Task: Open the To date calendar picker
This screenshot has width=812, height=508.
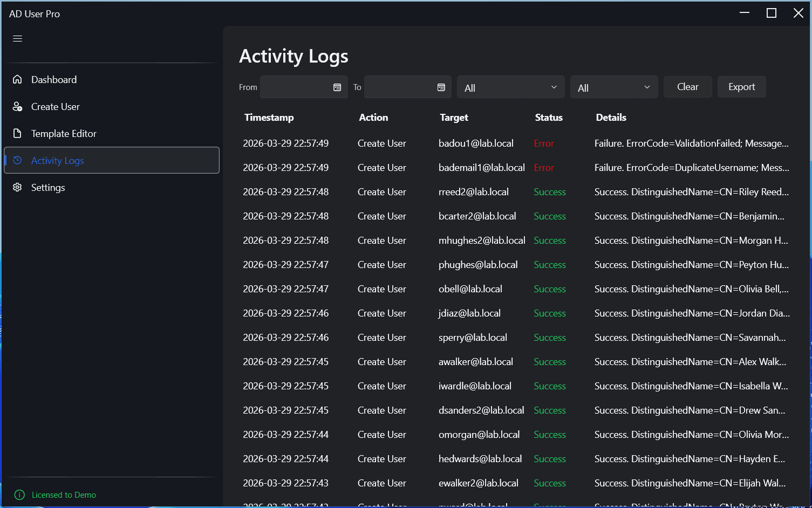Action: [x=441, y=87]
